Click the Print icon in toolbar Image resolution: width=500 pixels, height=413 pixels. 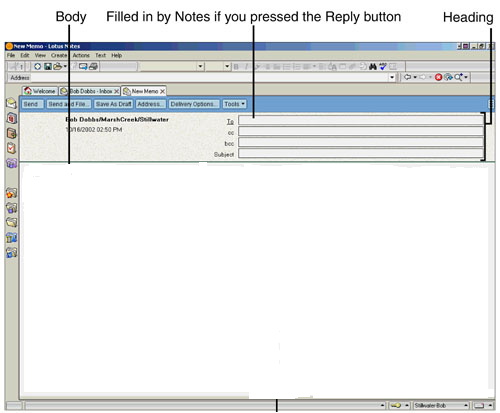pyautogui.click(x=93, y=67)
